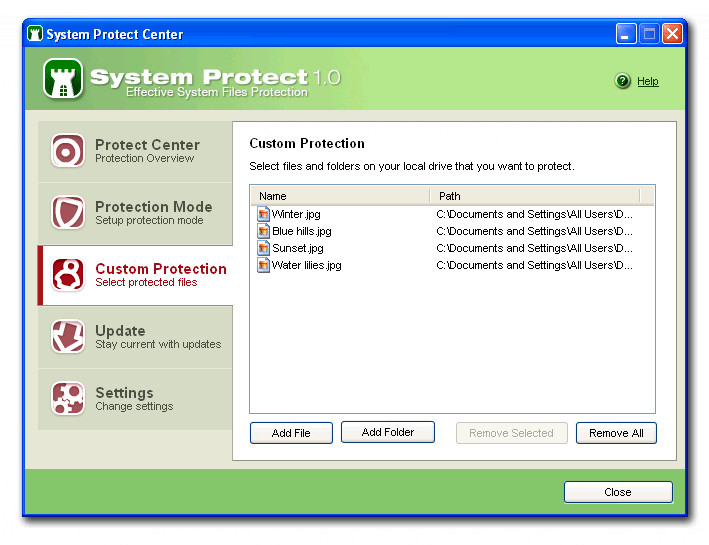Screen dimensions: 709x545
Task: Sort the list by Name column header
Action: (340, 196)
